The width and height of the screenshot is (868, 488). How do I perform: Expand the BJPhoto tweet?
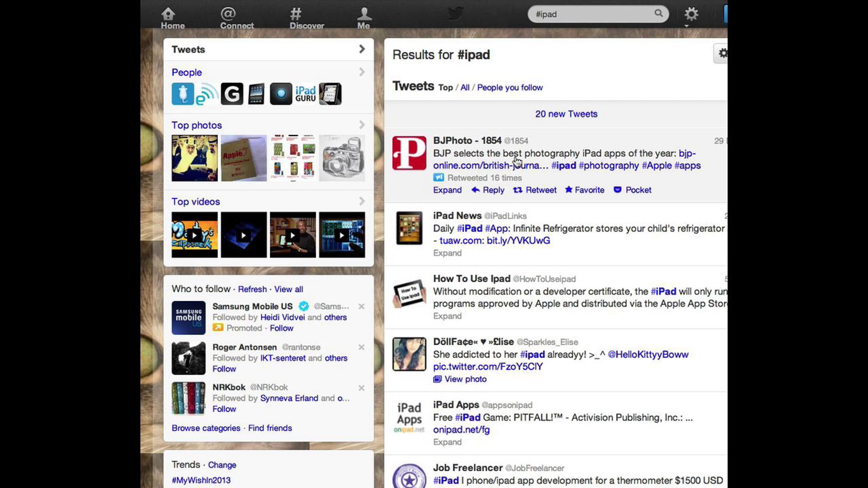[x=447, y=190]
